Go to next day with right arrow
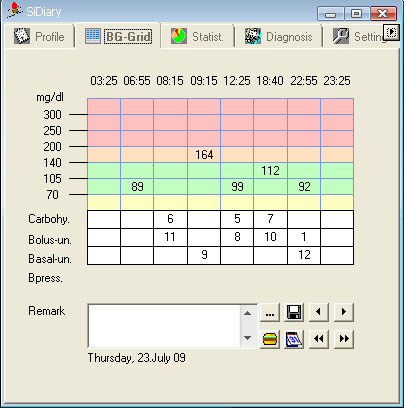The image size is (404, 408). (344, 312)
